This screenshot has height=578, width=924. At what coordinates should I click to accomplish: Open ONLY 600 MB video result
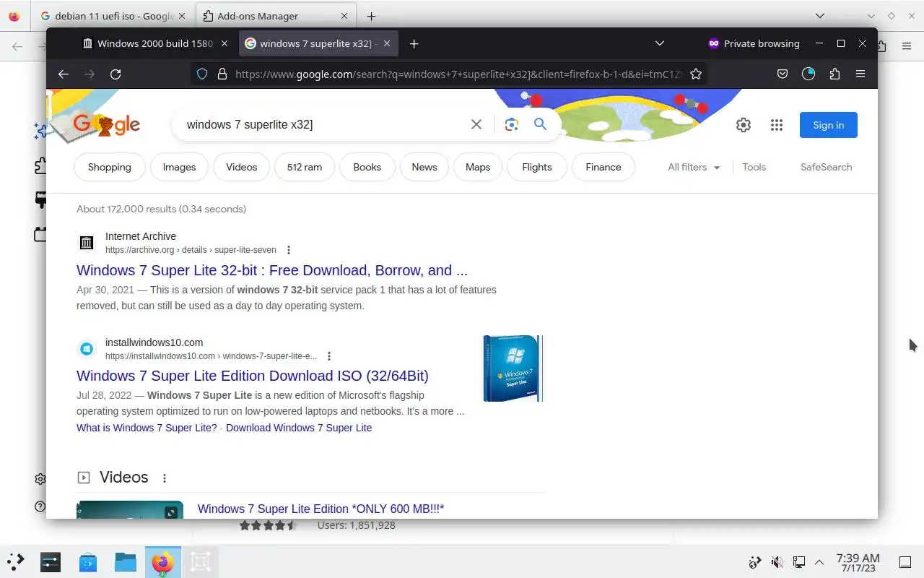coord(321,509)
